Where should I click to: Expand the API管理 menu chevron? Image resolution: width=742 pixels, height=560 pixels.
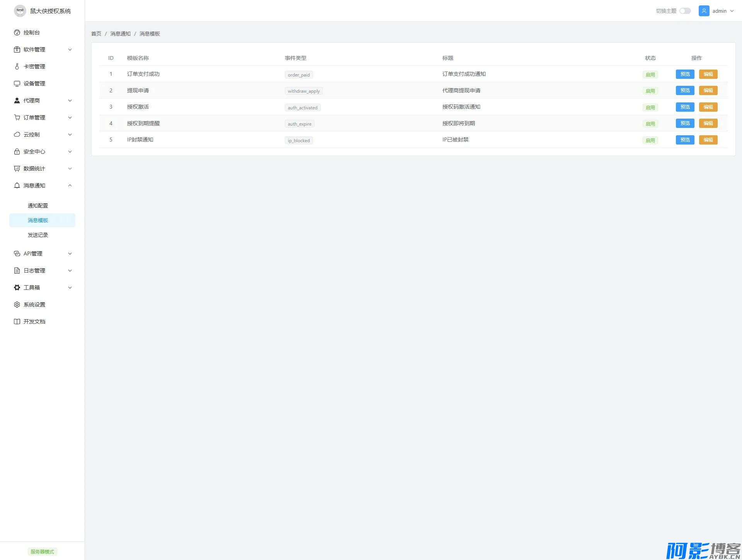pos(70,254)
